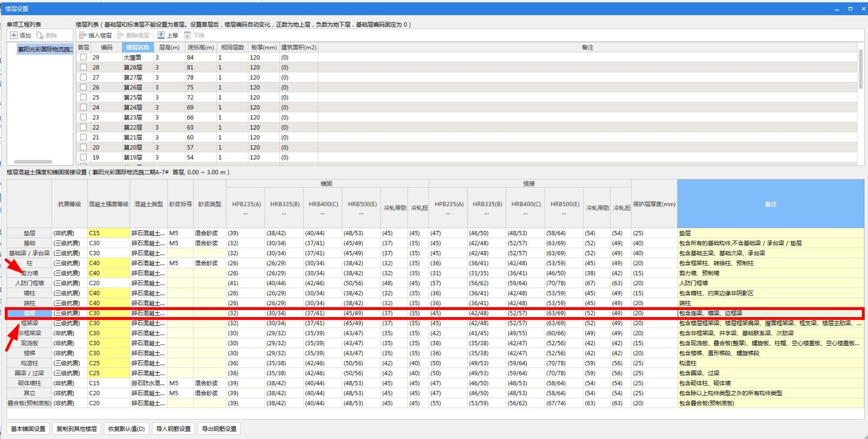The height and width of the screenshot is (439, 868).
Task: Click the 大屋面 floor name cell
Action: click(138, 57)
